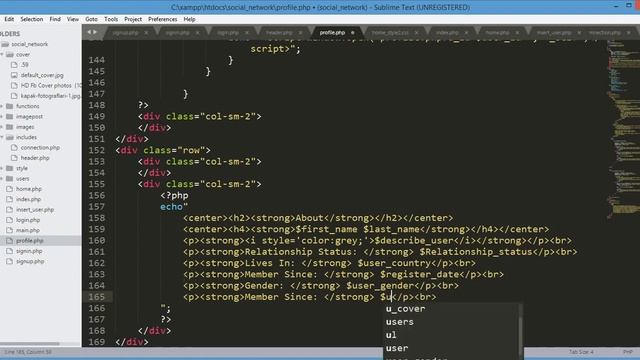The image size is (640, 360).
Task: Expand the users folder arrow
Action: coord(2,178)
